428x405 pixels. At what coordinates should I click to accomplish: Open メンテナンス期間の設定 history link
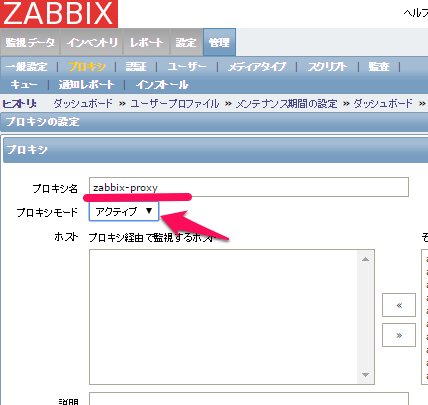point(287,103)
